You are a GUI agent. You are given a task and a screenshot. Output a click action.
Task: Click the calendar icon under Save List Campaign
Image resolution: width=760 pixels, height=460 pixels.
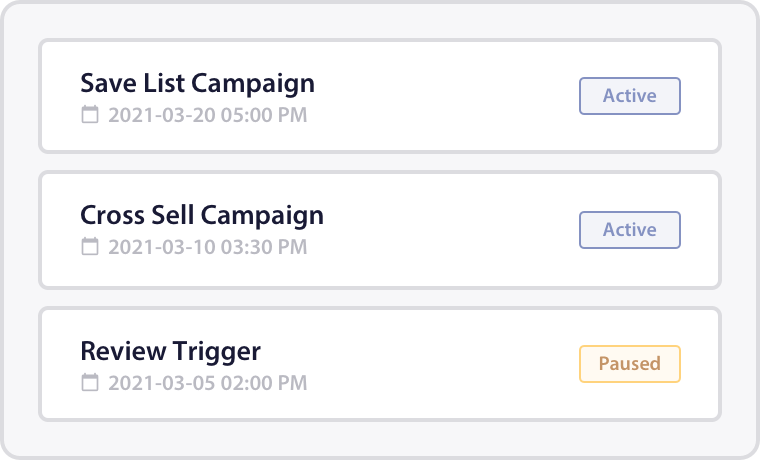click(x=90, y=115)
